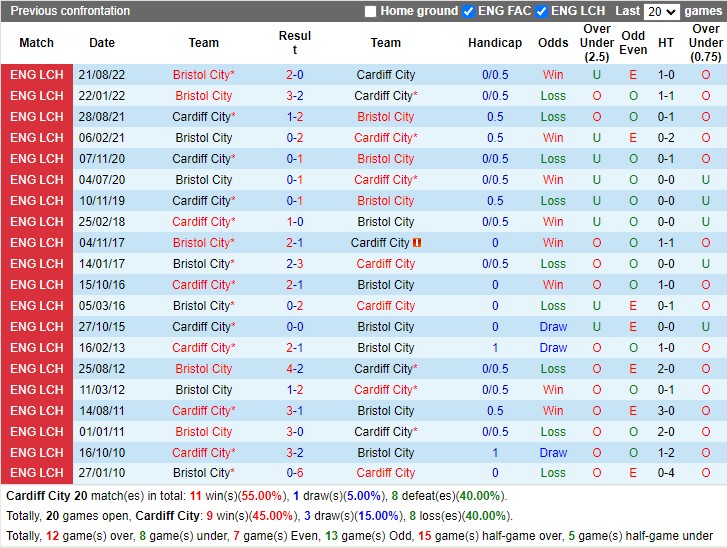Open the 4-2 result from 25/08/12
Image resolution: width=727 pixels, height=548 pixels.
294,369
